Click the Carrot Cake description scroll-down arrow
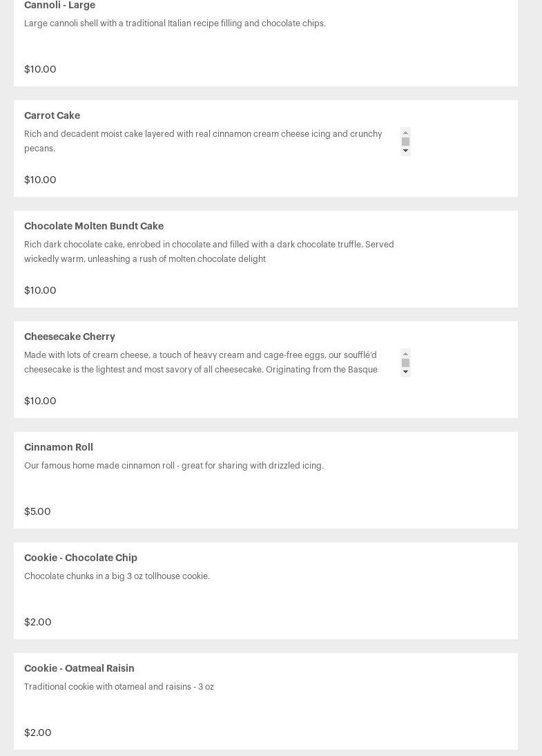This screenshot has height=756, width=542. [x=405, y=151]
